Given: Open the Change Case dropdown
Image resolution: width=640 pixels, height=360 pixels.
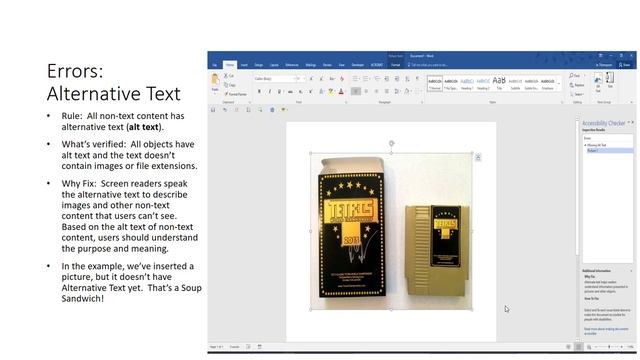Looking at the screenshot, I should click(332, 79).
